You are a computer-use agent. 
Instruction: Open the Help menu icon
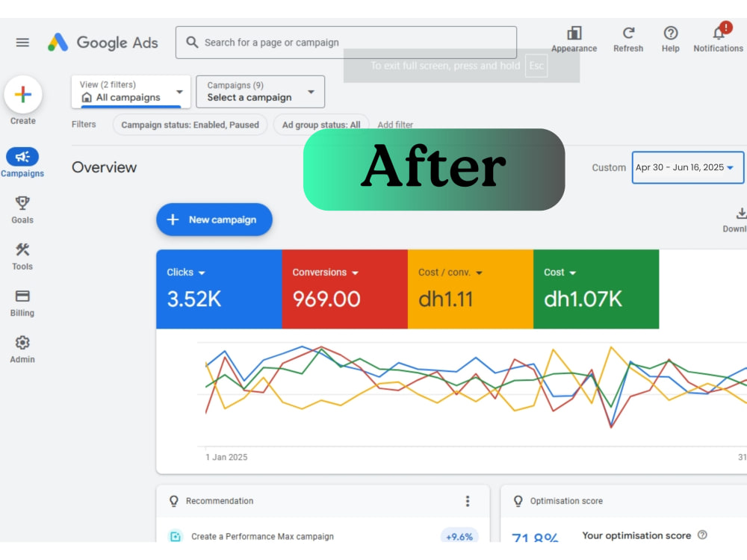670,39
